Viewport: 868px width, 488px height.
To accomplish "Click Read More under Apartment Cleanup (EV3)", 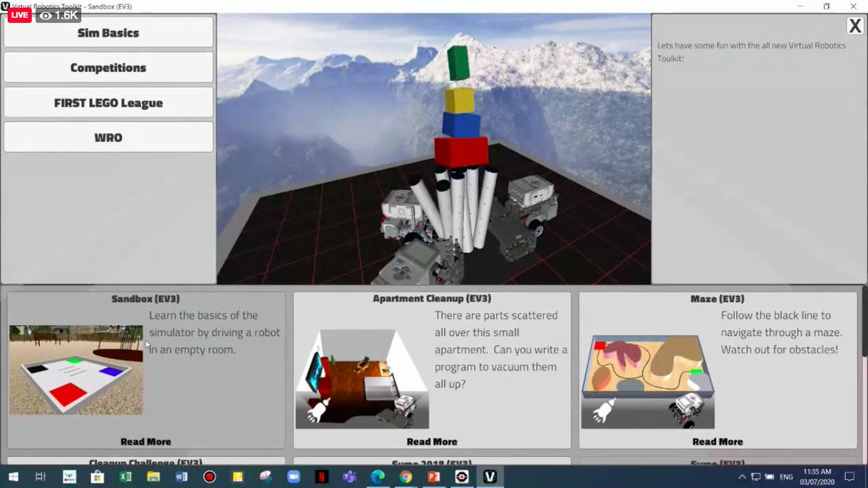I will 432,441.
